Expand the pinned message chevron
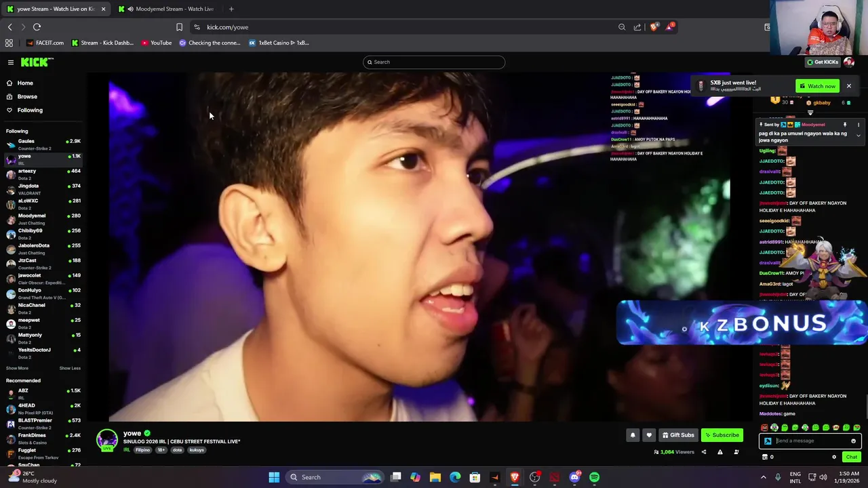This screenshot has width=868, height=488. pyautogui.click(x=858, y=136)
